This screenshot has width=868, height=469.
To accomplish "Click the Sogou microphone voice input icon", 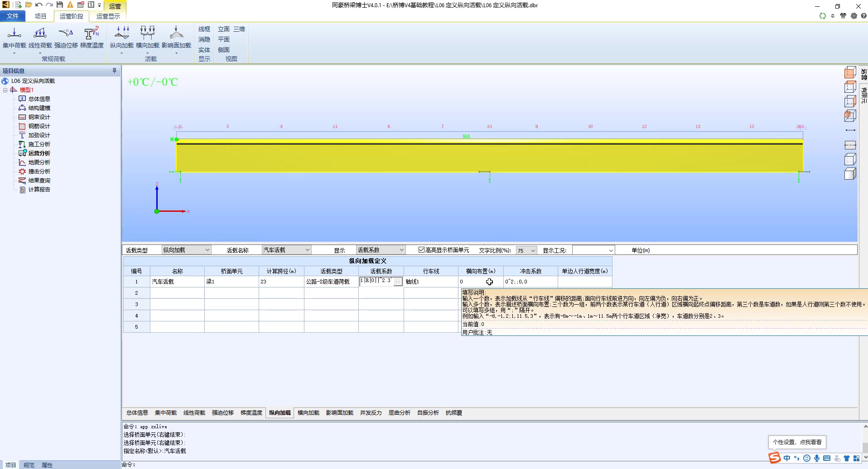I will [816, 458].
